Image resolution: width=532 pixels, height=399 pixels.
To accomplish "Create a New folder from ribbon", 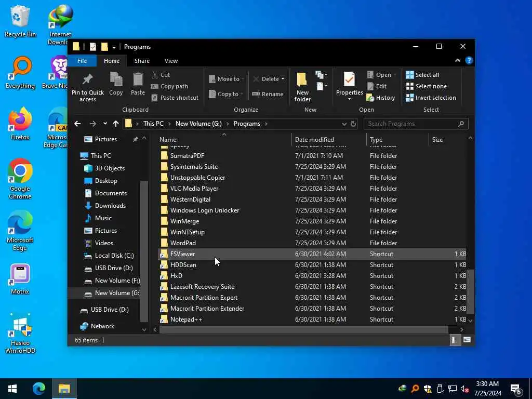I will [x=302, y=87].
